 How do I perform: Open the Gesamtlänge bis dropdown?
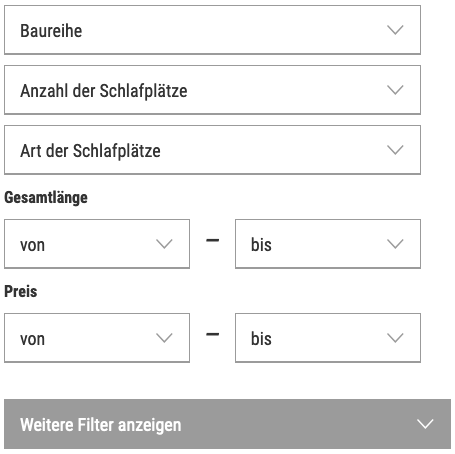point(328,244)
